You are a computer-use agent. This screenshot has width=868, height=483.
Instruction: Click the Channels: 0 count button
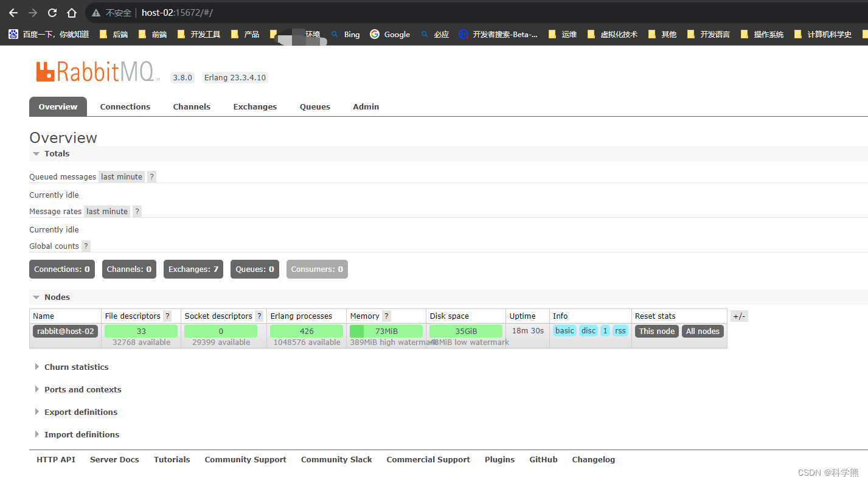click(129, 269)
